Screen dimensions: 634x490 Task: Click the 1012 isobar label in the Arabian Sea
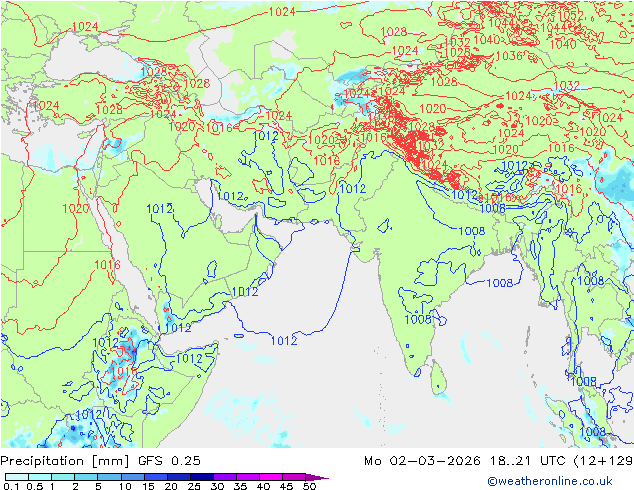pos(284,340)
